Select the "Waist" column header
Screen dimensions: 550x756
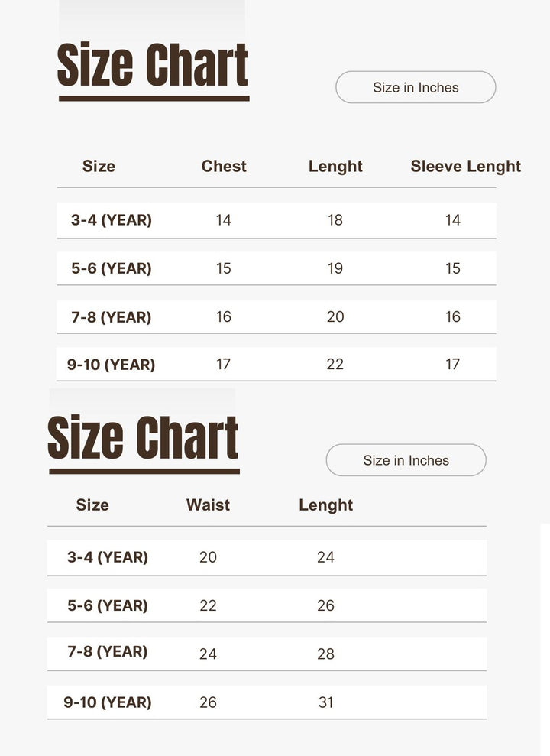point(208,505)
